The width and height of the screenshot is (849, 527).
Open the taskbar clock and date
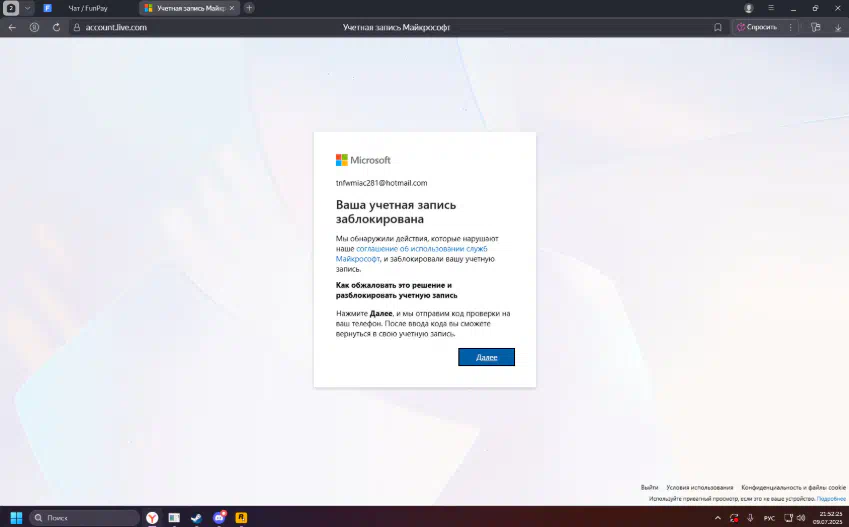point(827,518)
